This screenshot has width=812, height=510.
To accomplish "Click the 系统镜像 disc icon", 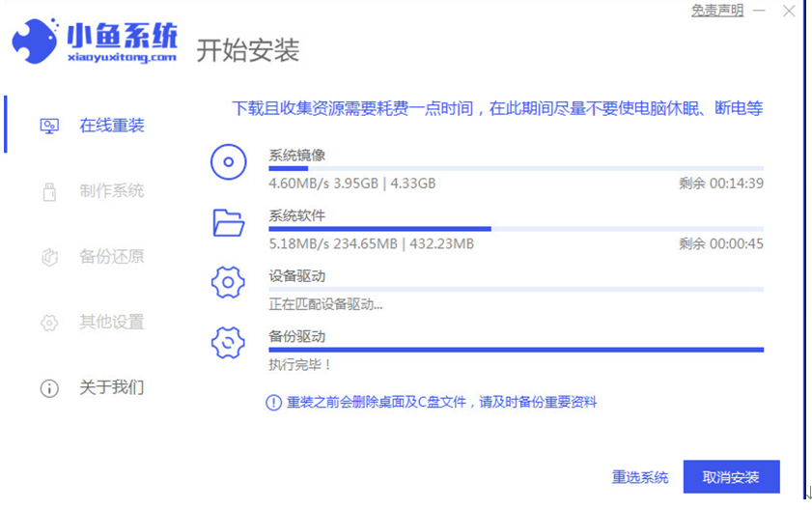I will [228, 162].
